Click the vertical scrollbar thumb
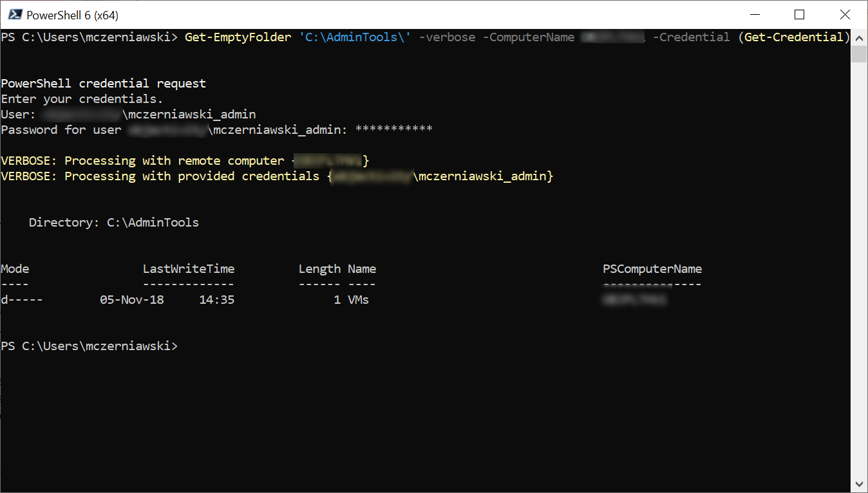 pos(859,54)
